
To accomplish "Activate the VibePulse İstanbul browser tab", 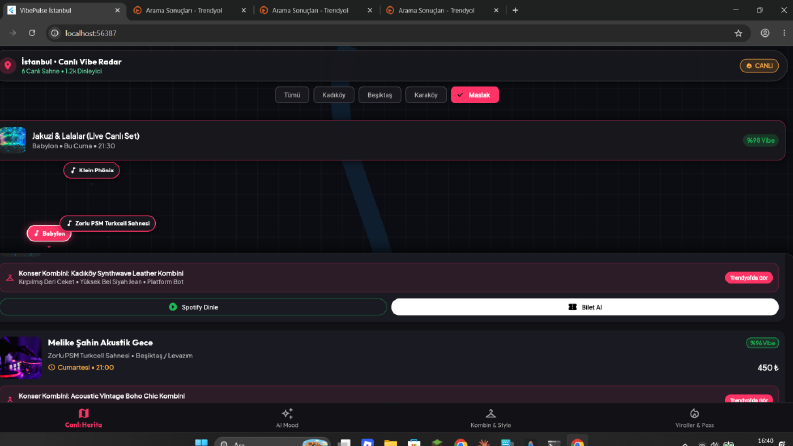I will coord(63,10).
